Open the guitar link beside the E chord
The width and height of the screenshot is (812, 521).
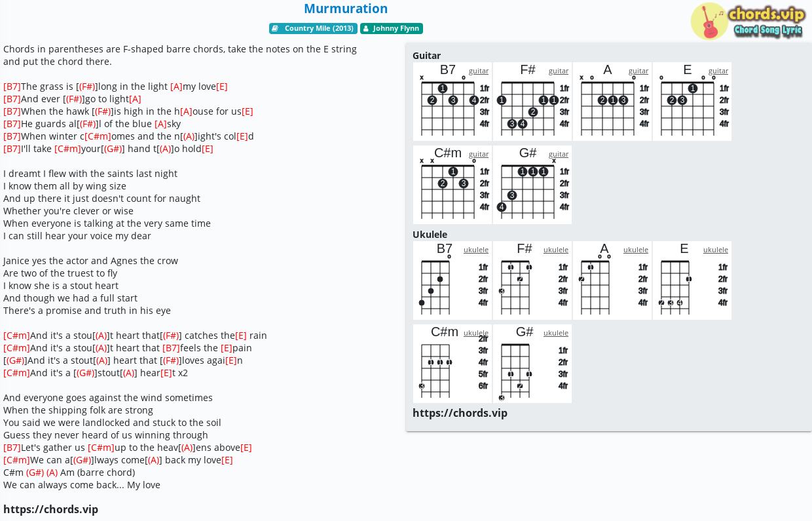pos(718,71)
